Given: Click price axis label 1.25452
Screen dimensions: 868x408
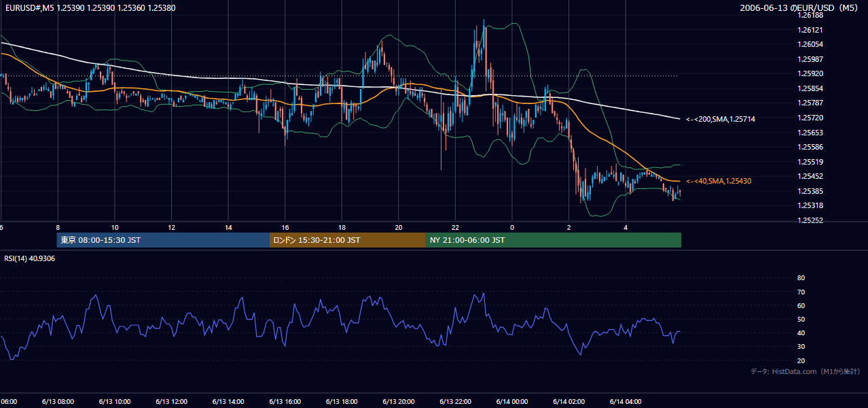Looking at the screenshot, I should click(810, 176).
